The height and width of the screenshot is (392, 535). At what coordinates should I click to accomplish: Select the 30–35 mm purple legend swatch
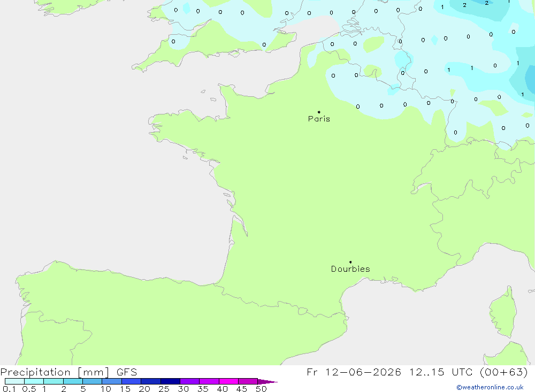(190, 381)
